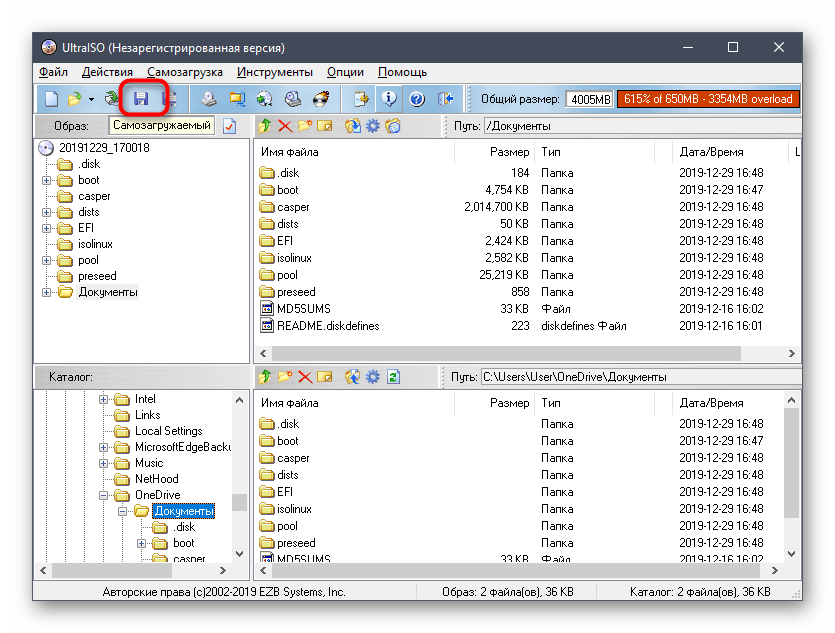Click the Save disk icon in toolbar
The image size is (835, 633).
(x=141, y=99)
